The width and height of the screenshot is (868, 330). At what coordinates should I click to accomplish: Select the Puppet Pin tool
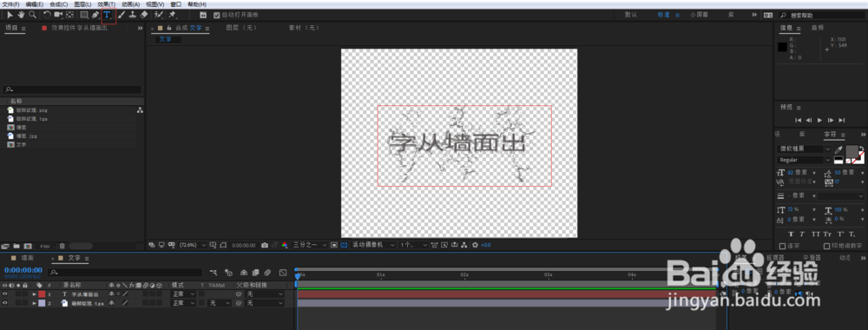172,15
